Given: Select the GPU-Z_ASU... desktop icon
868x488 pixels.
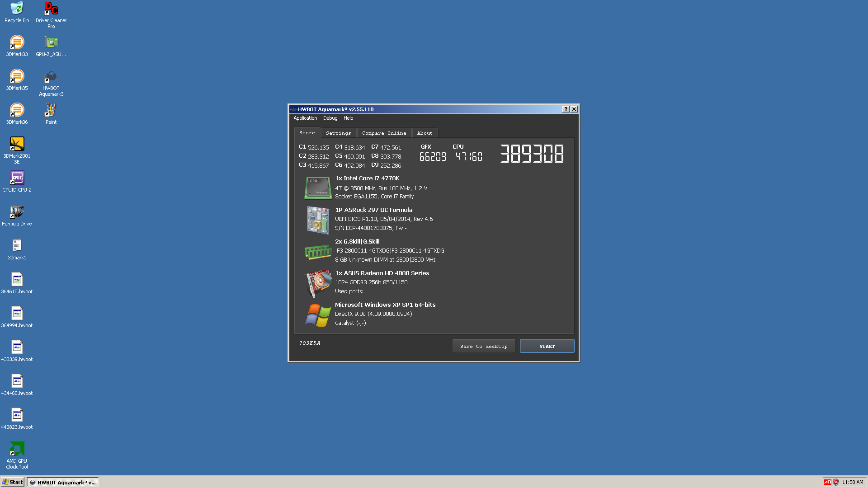Looking at the screenshot, I should (x=51, y=46).
